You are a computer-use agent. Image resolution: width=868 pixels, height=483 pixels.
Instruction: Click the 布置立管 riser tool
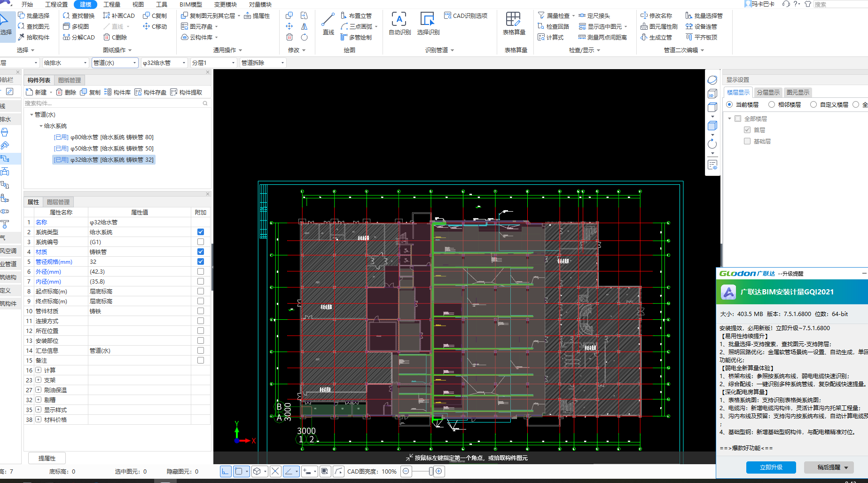(356, 16)
